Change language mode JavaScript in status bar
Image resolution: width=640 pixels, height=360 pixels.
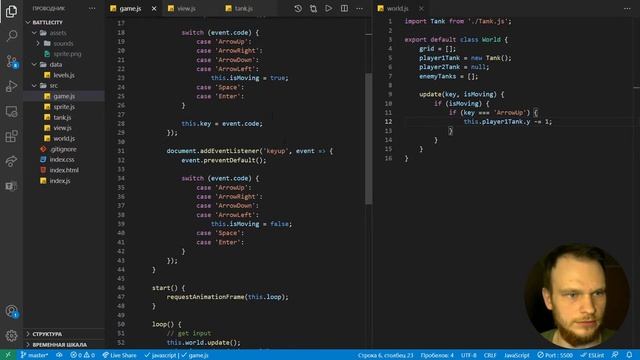point(516,355)
